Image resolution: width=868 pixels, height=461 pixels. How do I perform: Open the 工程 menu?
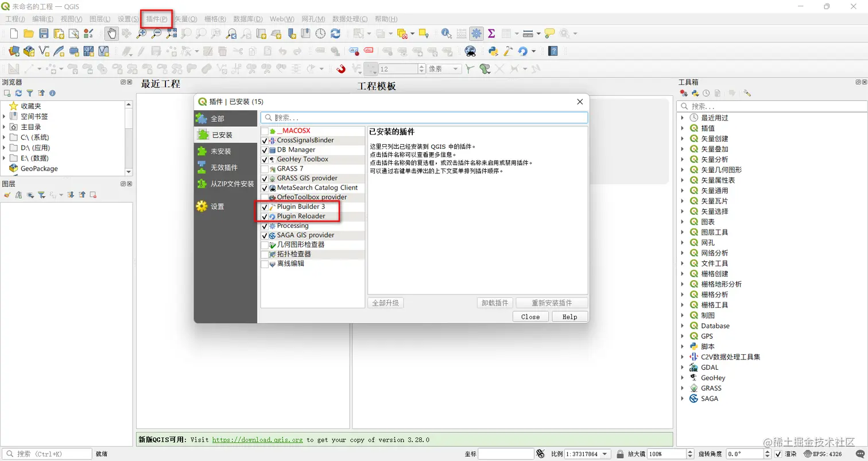[15, 19]
